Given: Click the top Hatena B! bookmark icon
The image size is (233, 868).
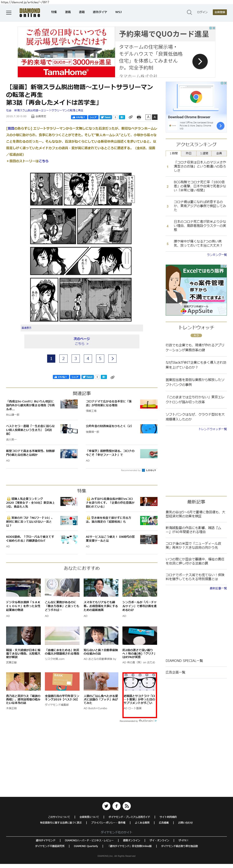Looking at the screenshot, I should [122, 117].
